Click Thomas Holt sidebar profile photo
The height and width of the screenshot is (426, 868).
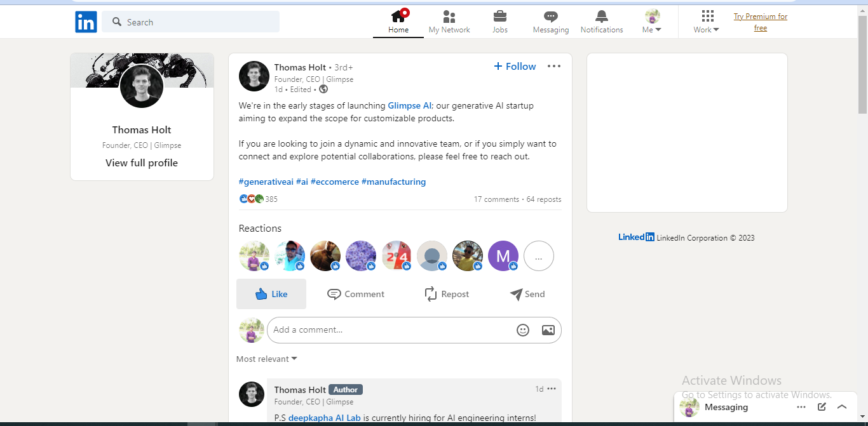142,86
